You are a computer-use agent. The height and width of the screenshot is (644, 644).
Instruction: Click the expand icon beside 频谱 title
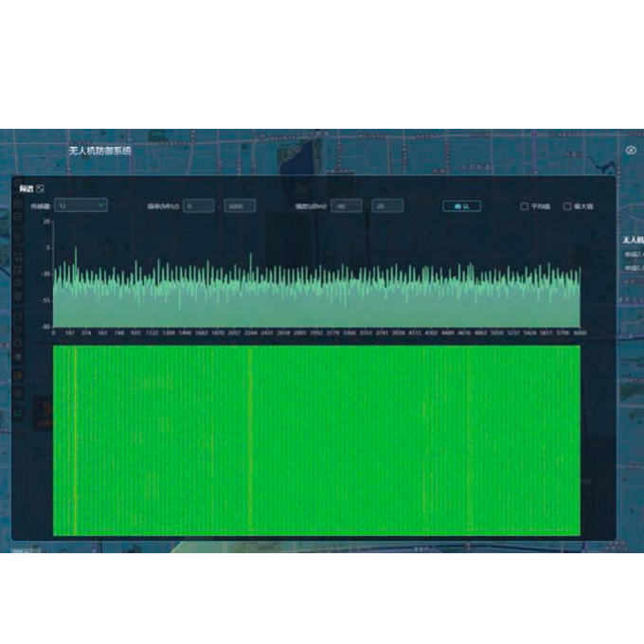[40, 188]
